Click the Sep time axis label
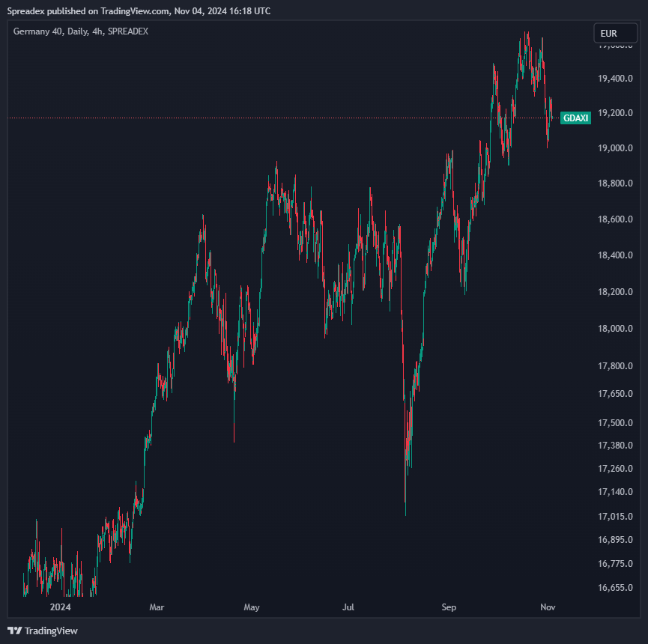This screenshot has height=644, width=648. [x=449, y=607]
